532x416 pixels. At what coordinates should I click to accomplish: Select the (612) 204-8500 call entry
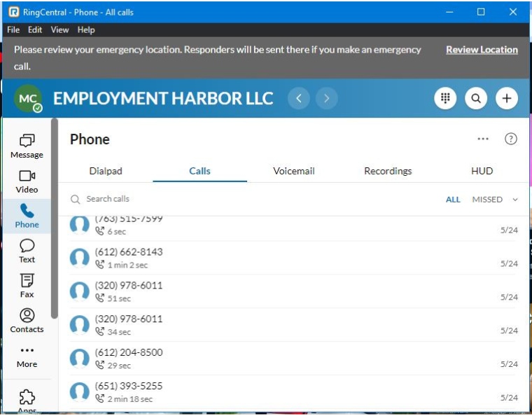[x=294, y=359]
